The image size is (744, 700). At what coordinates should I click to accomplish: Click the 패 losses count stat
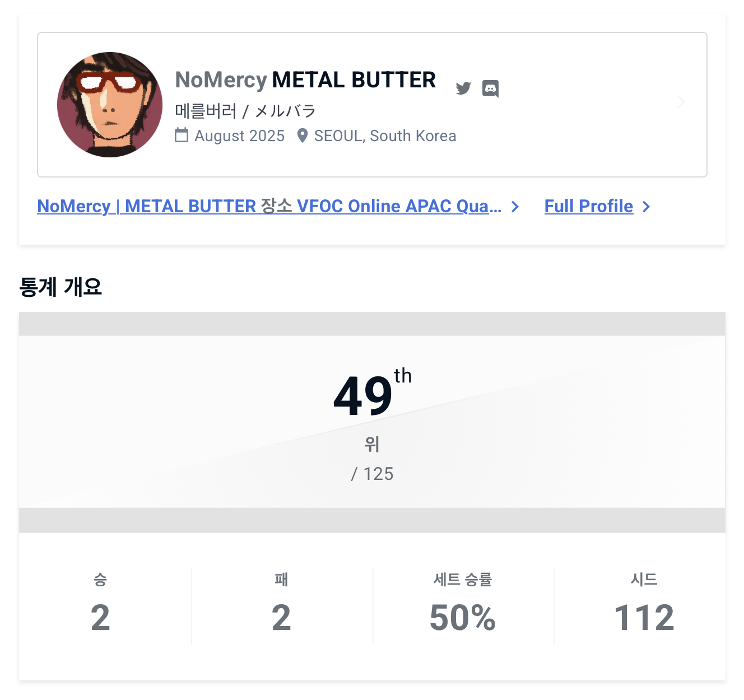(281, 617)
